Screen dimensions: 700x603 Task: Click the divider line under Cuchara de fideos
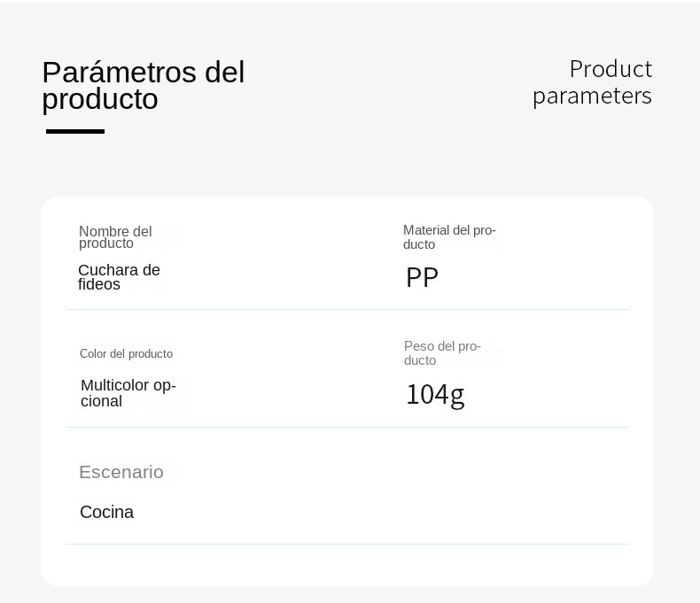tap(347, 309)
